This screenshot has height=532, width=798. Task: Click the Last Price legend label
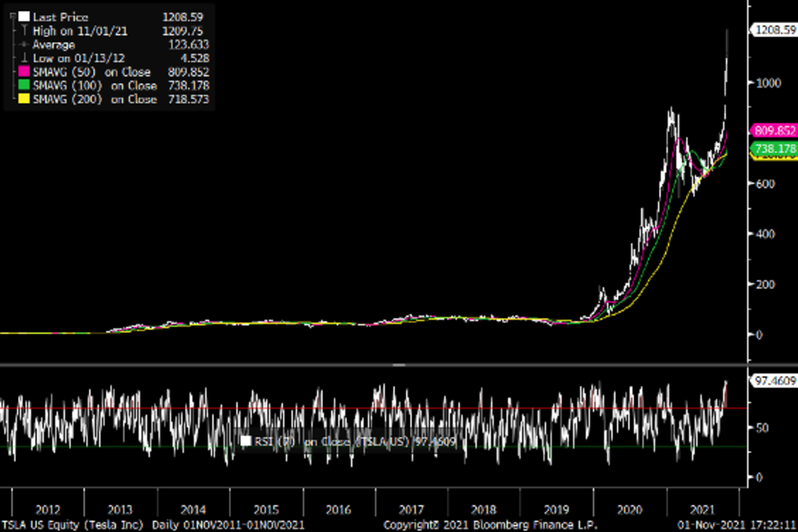(x=61, y=17)
